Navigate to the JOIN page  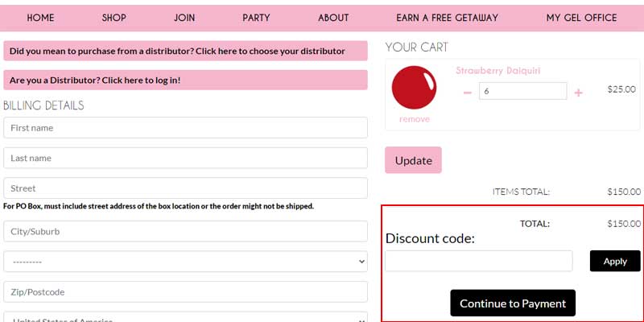(x=184, y=18)
